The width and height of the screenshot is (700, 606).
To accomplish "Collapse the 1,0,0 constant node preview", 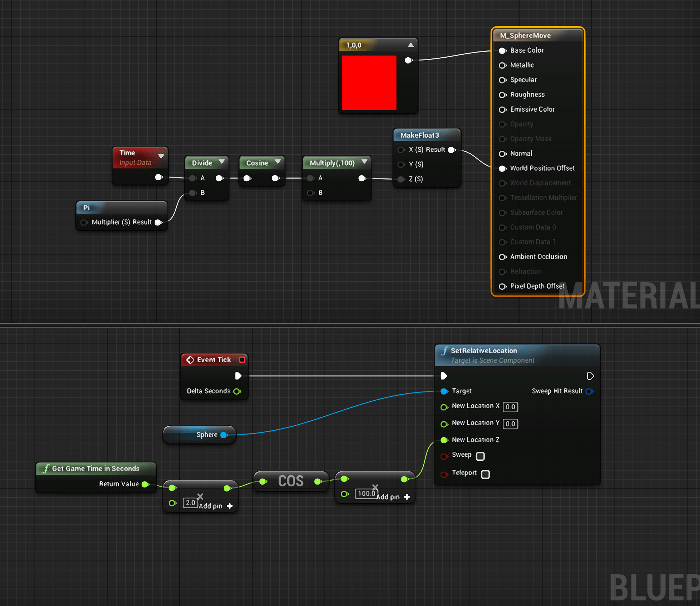I will point(411,45).
